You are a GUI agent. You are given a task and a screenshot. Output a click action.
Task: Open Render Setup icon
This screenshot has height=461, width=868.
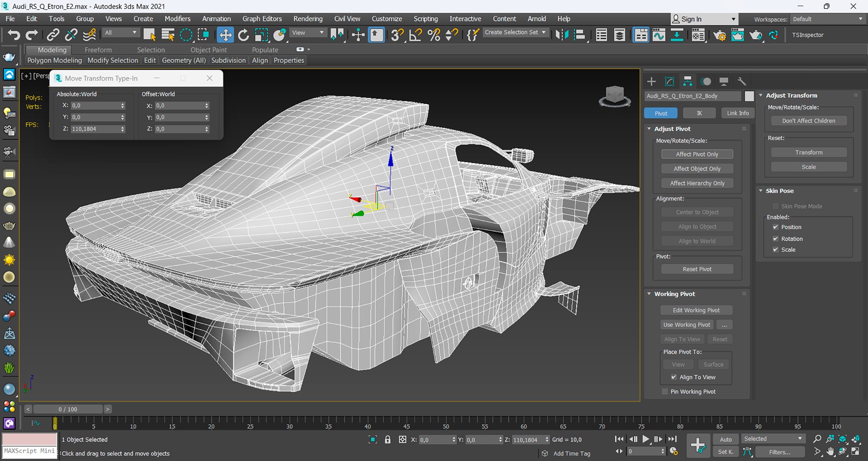click(x=719, y=35)
